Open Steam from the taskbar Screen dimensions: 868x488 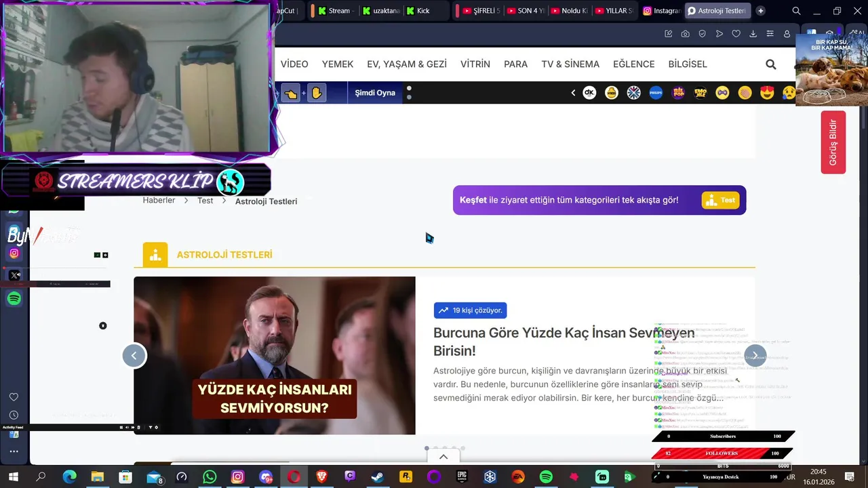click(377, 477)
